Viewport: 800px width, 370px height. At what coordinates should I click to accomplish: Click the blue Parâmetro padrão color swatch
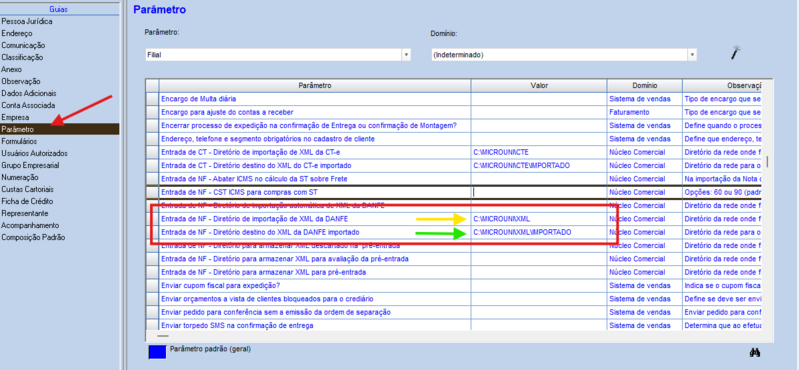tap(157, 352)
